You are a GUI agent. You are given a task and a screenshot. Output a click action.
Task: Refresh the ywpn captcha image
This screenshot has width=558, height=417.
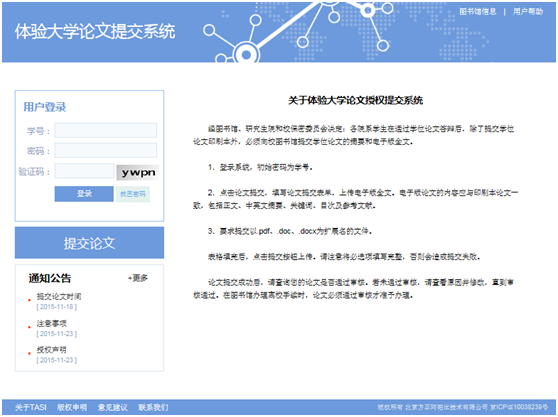(138, 173)
